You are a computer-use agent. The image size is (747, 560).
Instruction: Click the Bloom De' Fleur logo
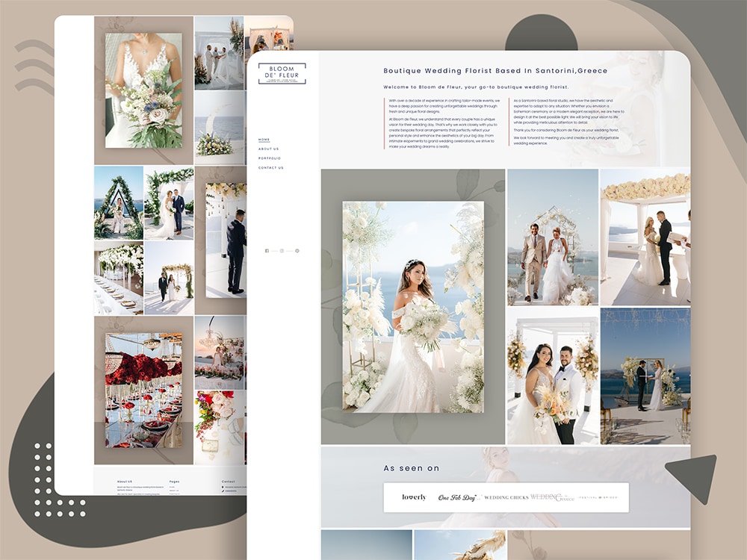click(x=282, y=73)
